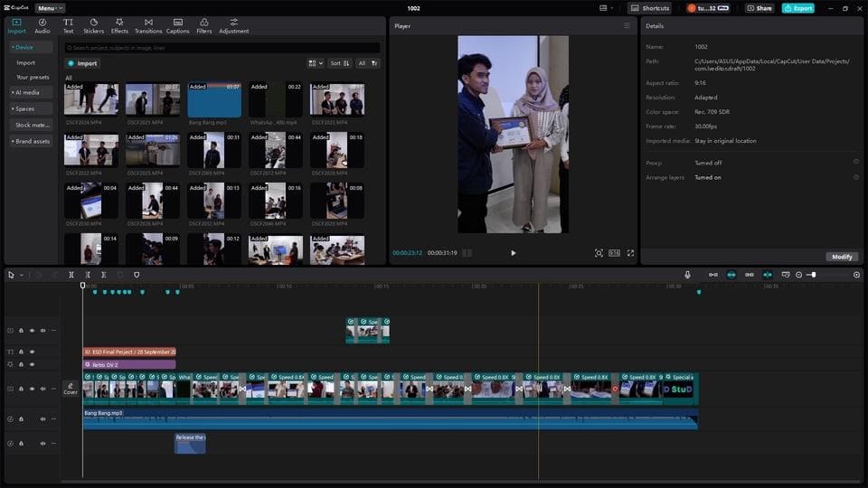Switch to the Stickers tab
The image size is (868, 488).
93,25
